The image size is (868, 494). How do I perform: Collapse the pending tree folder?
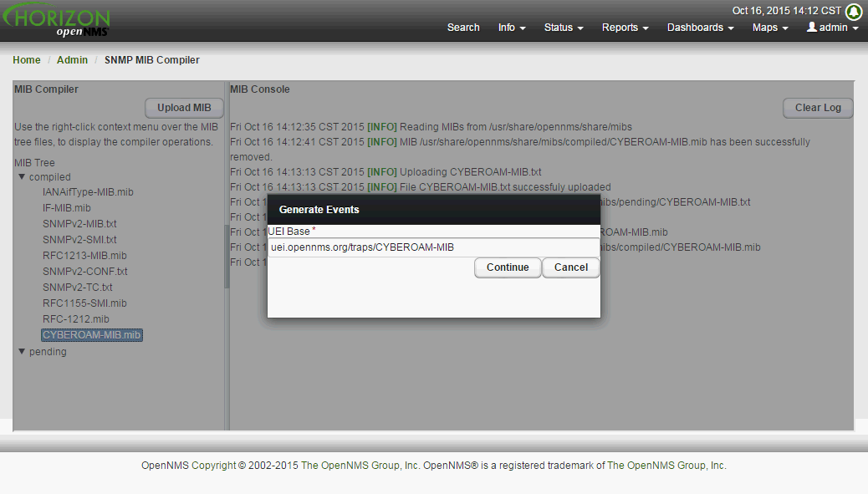(22, 351)
